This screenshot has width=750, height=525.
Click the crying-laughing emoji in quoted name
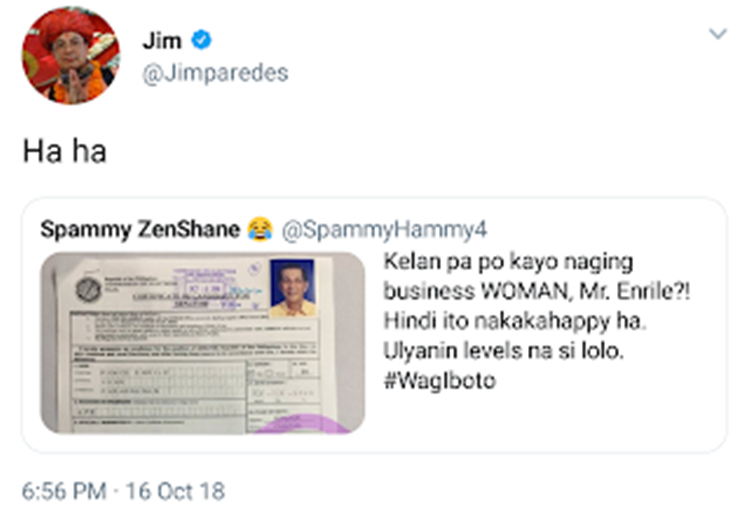coord(260,229)
